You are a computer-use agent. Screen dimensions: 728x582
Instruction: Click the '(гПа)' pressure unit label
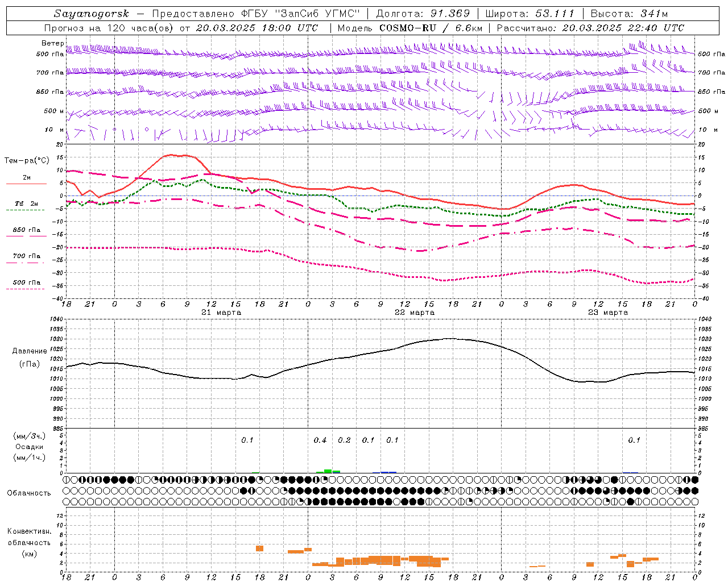pyautogui.click(x=30, y=364)
